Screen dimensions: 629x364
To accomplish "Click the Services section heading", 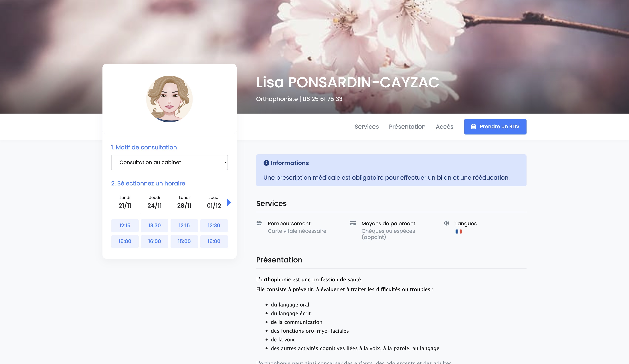I will pyautogui.click(x=271, y=203).
